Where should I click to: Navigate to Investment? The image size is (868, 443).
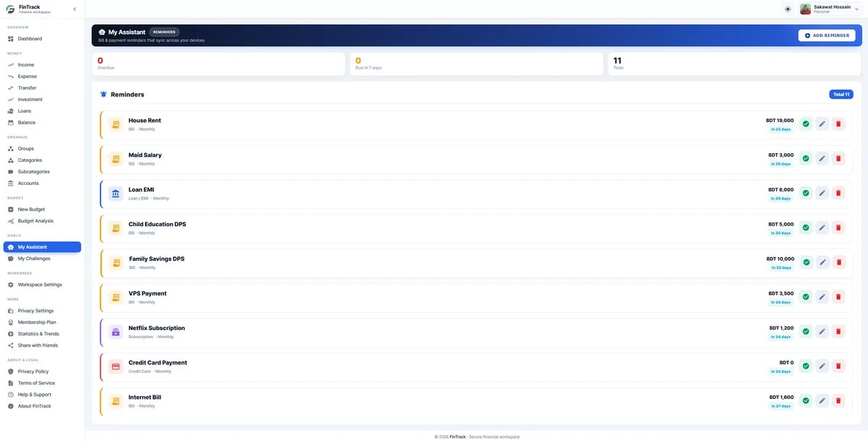(42, 100)
